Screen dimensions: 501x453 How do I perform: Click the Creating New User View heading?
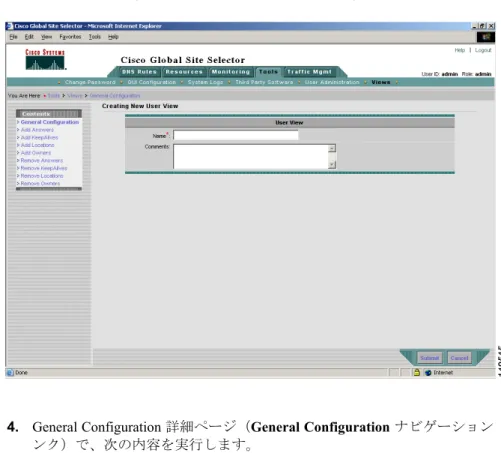[x=140, y=106]
